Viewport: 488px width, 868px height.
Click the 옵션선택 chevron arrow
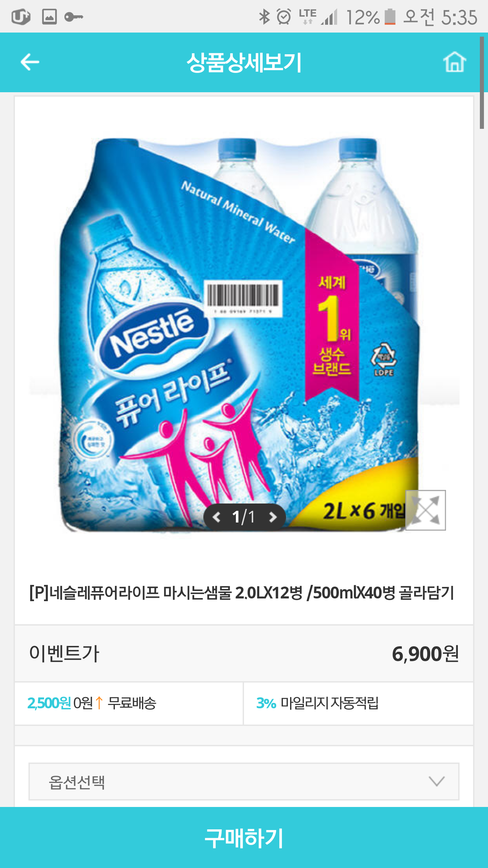click(x=436, y=782)
